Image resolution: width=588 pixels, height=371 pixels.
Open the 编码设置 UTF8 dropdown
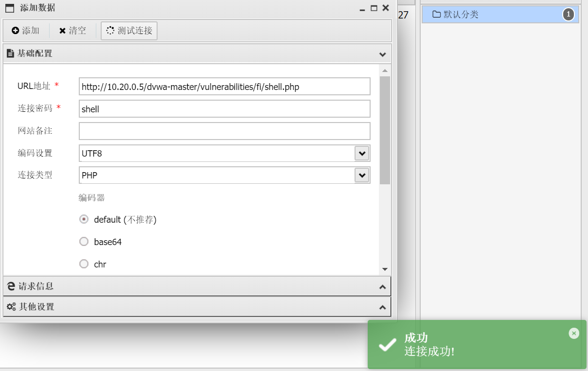point(361,153)
